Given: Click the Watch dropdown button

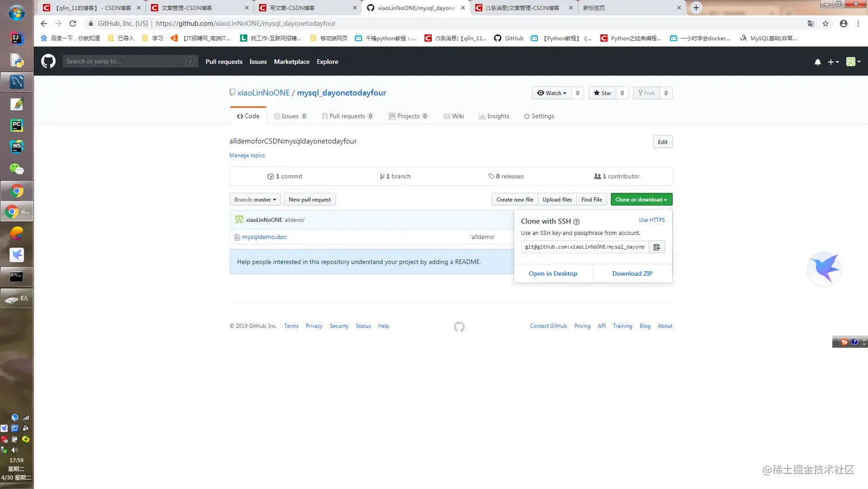Looking at the screenshot, I should pyautogui.click(x=552, y=93).
